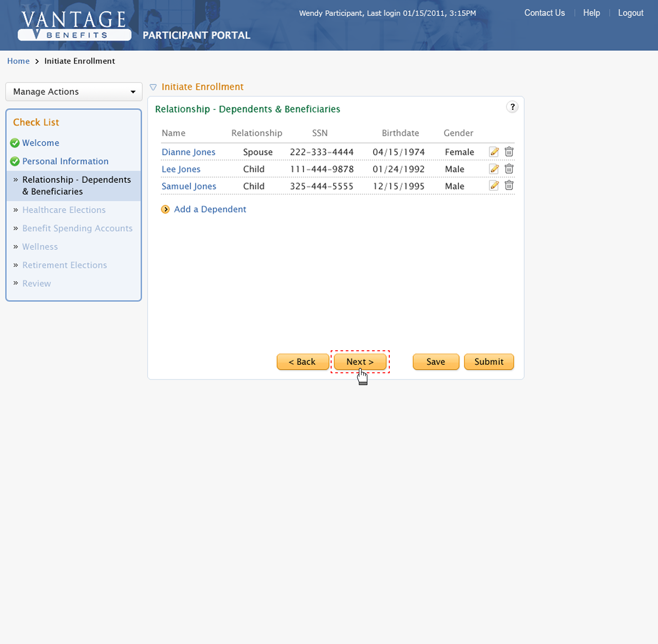The image size is (658, 644).
Task: Remove Lee Jones via trash icon
Action: pos(509,169)
